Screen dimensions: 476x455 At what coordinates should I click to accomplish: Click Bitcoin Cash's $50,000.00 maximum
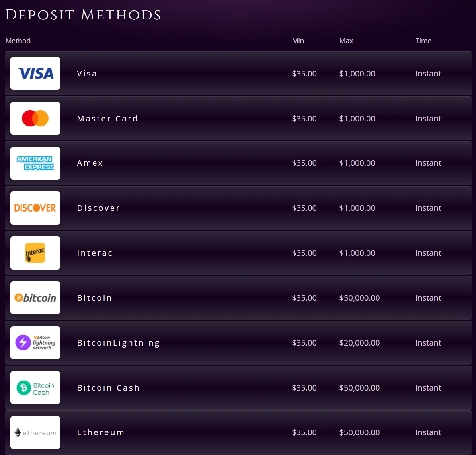(359, 388)
